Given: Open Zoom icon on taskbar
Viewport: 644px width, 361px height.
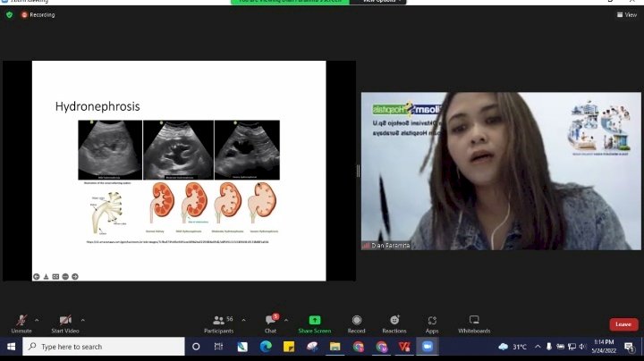Looking at the screenshot, I should click(x=428, y=347).
